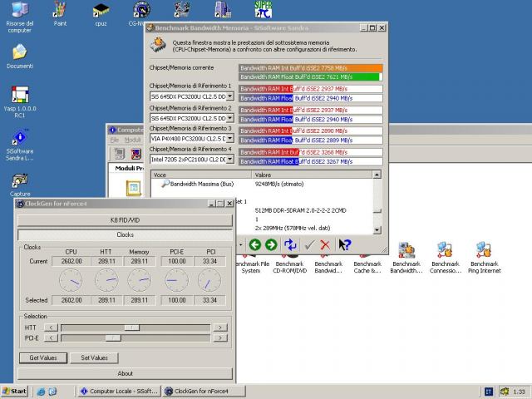Open the Moduli menu in Computer Locale window
Viewport: 532px width, 399px height.
coord(132,140)
